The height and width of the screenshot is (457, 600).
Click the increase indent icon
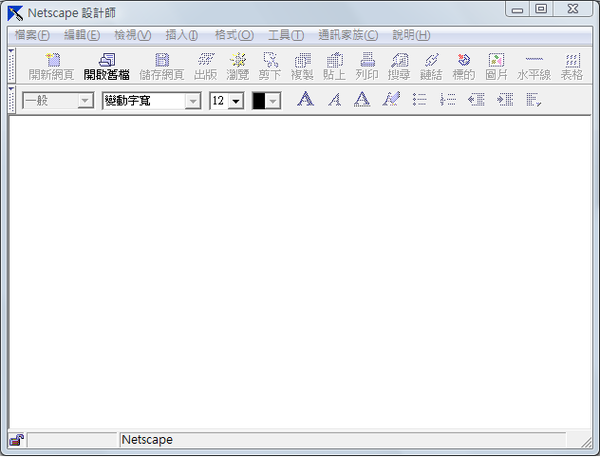coord(505,100)
